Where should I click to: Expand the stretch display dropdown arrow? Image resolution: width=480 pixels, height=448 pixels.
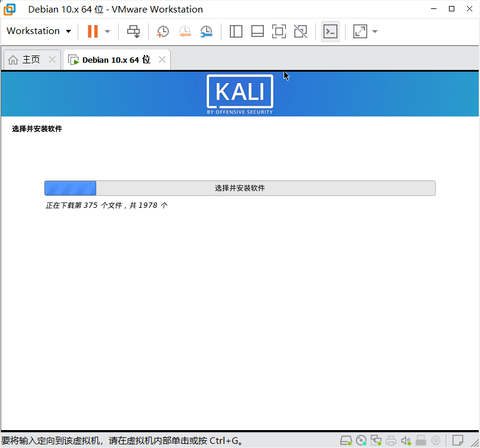[x=375, y=31]
